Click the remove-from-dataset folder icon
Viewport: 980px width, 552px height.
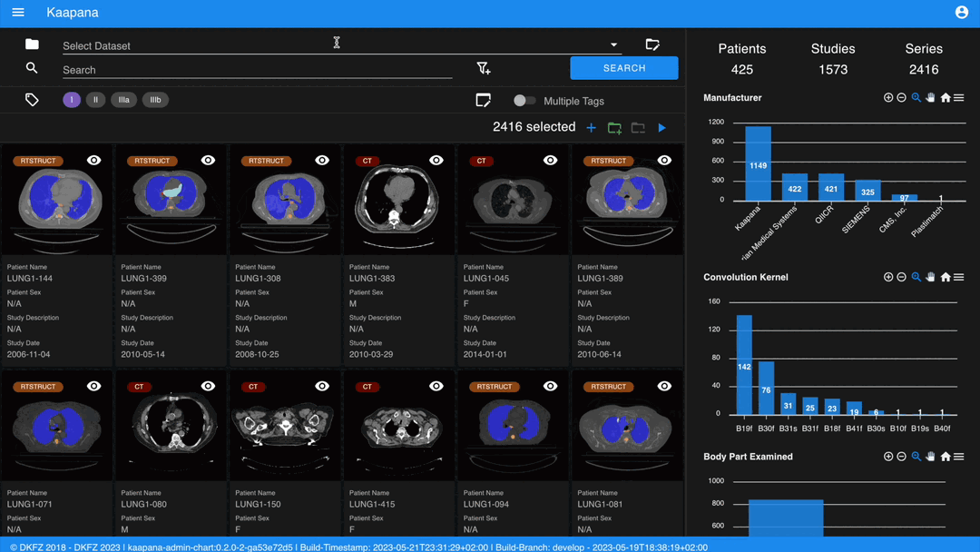(x=638, y=127)
